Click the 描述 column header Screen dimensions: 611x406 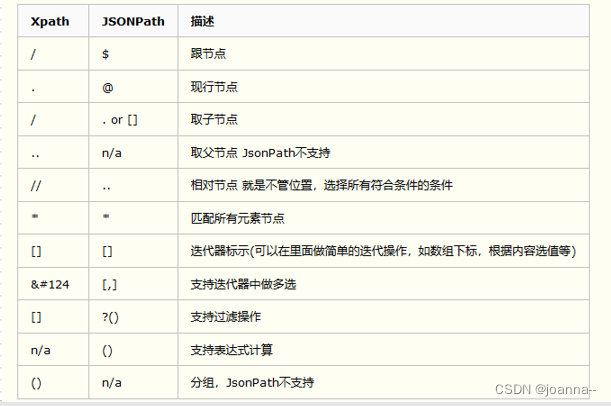click(x=383, y=21)
